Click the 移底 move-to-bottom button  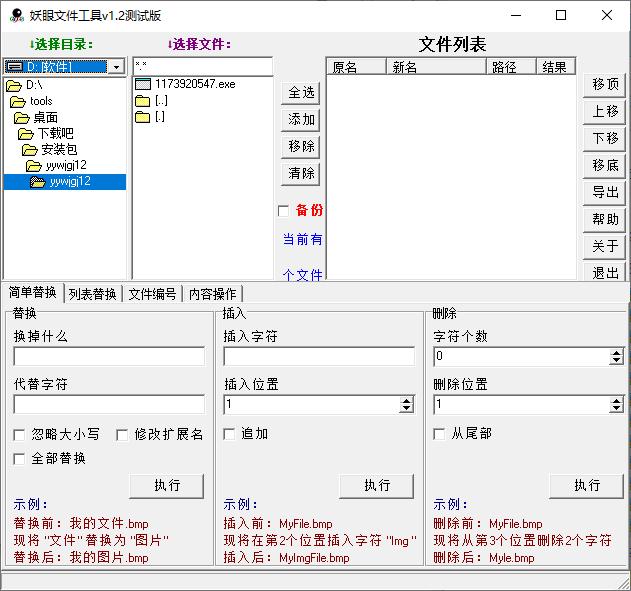tap(604, 166)
